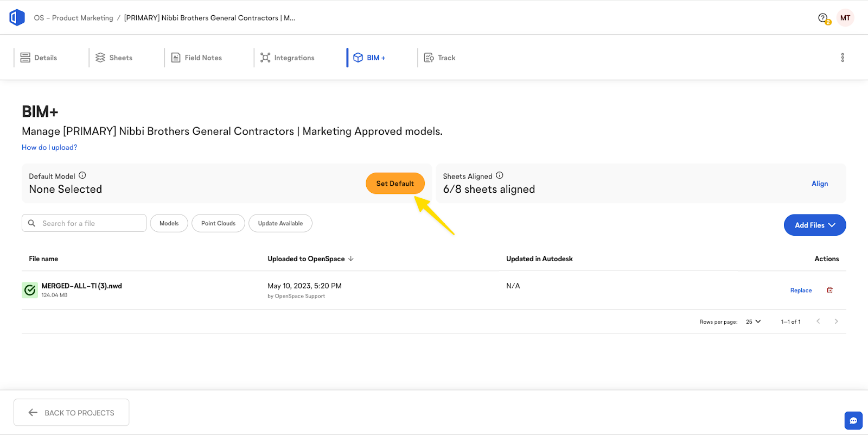The height and width of the screenshot is (435, 868).
Task: Toggle the Point Clouds filter chip
Action: [x=218, y=223]
